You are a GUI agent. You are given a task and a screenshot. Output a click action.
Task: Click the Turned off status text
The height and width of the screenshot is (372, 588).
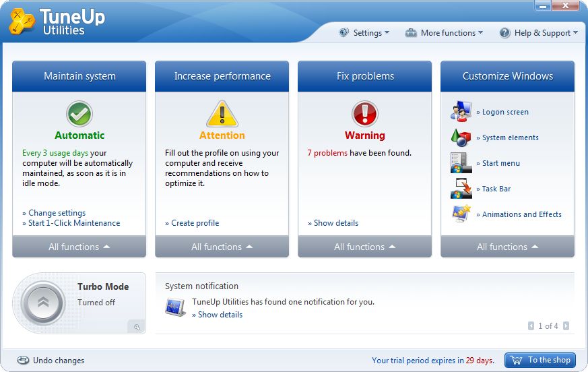click(96, 302)
